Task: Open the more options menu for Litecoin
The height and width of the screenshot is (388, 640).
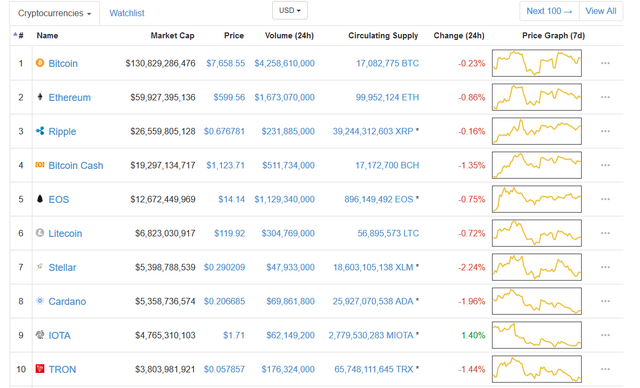Action: tap(605, 233)
